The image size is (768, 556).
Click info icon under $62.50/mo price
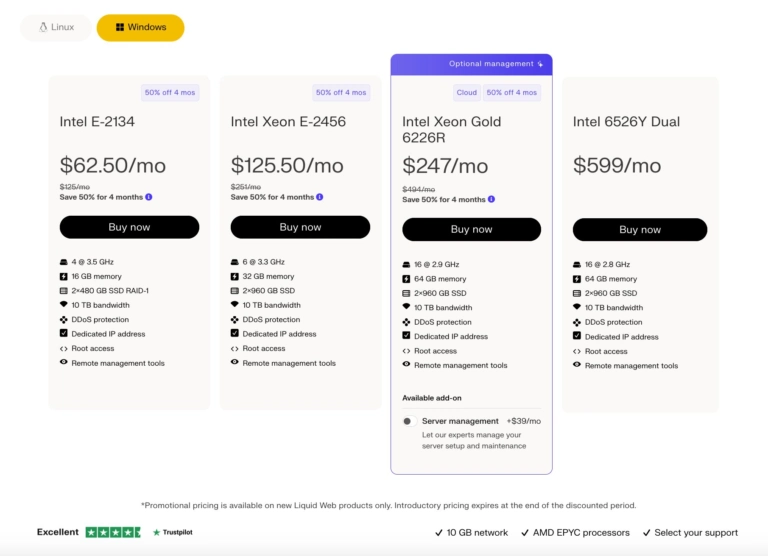point(149,197)
